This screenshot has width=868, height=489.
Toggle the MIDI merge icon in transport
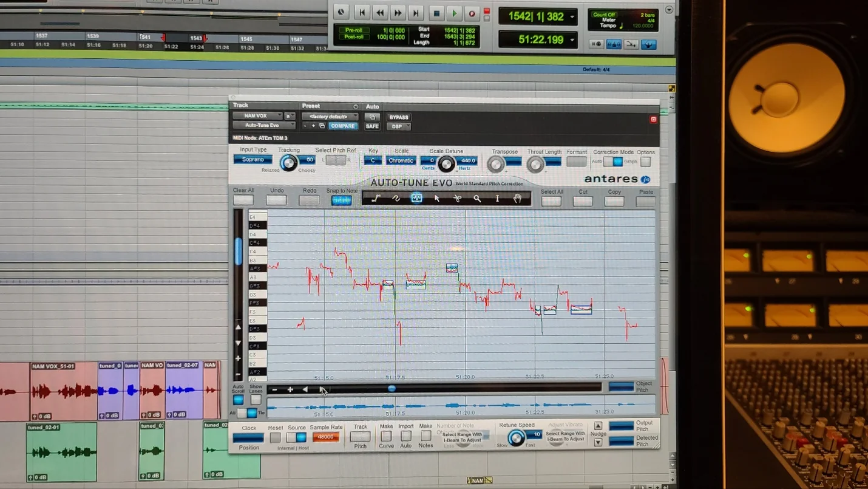pyautogui.click(x=631, y=44)
